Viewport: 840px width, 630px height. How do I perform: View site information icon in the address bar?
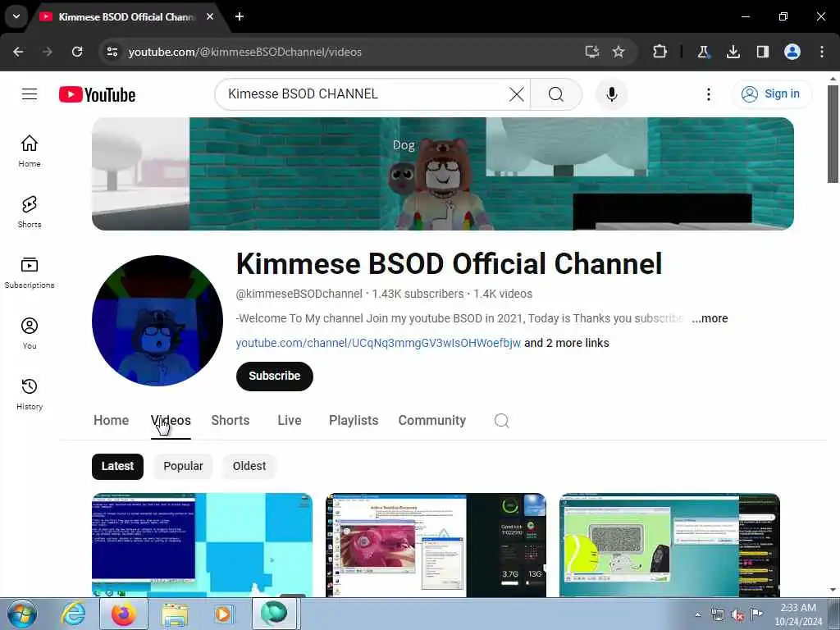pyautogui.click(x=112, y=52)
